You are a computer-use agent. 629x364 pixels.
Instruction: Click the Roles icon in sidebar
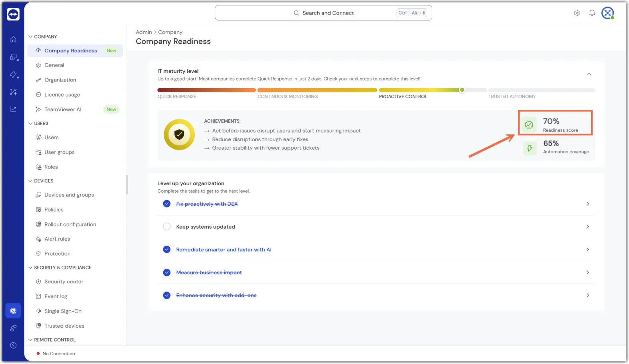pos(38,167)
